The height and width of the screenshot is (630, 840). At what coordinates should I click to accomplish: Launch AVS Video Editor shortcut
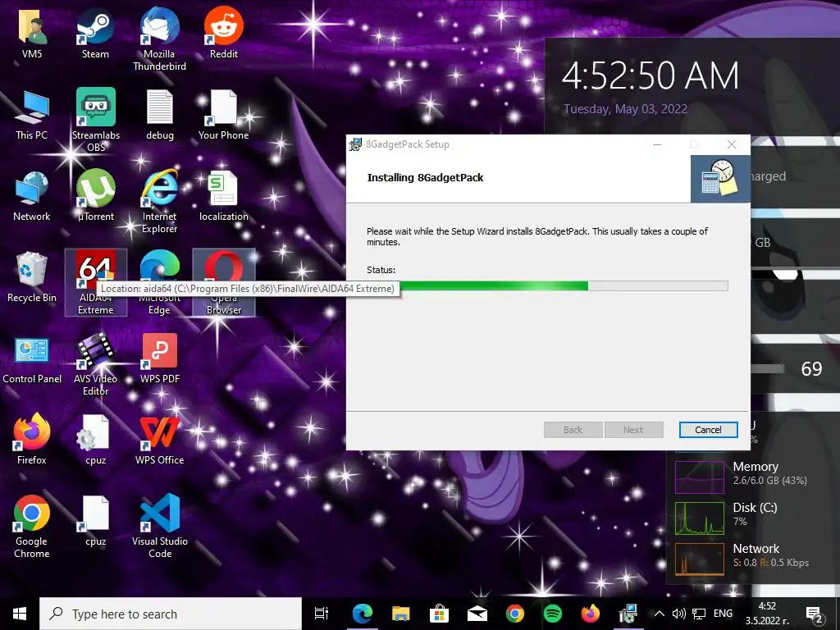[x=96, y=364]
